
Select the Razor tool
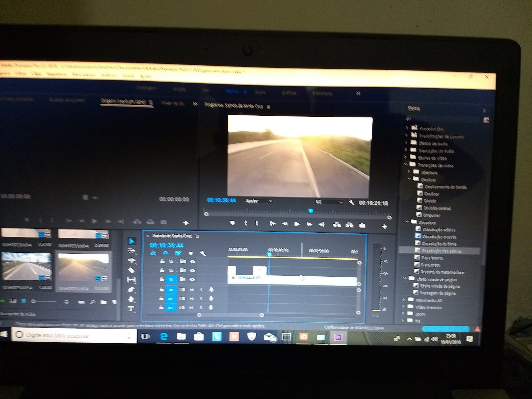coord(132,270)
